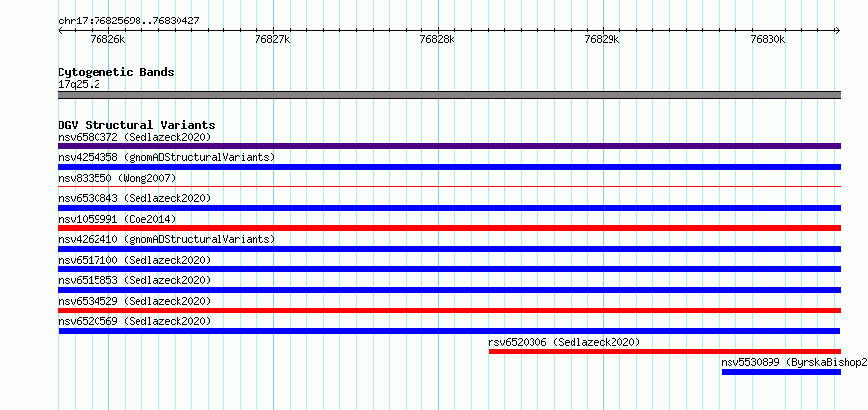Open the nsv6520569 (Sedlazeck2020) label

tap(135, 321)
